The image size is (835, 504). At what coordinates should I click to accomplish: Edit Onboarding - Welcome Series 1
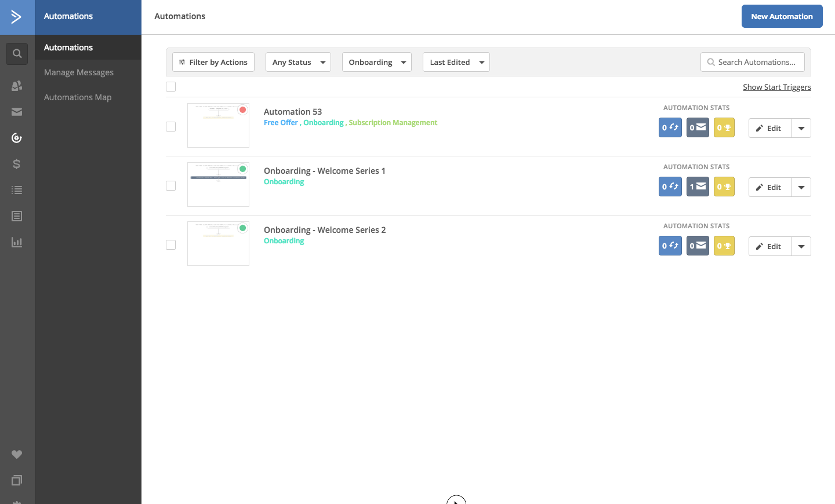[x=770, y=187]
